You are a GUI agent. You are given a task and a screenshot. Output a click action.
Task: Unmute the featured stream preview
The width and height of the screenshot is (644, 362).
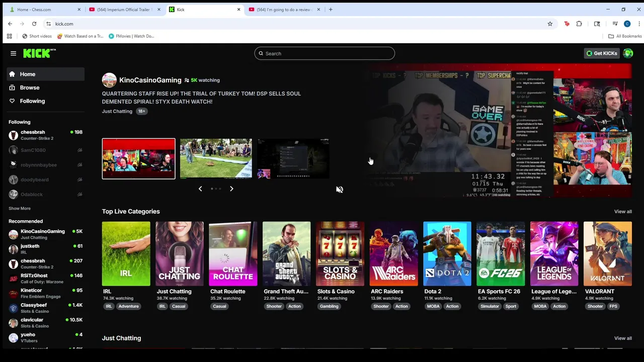tap(340, 190)
